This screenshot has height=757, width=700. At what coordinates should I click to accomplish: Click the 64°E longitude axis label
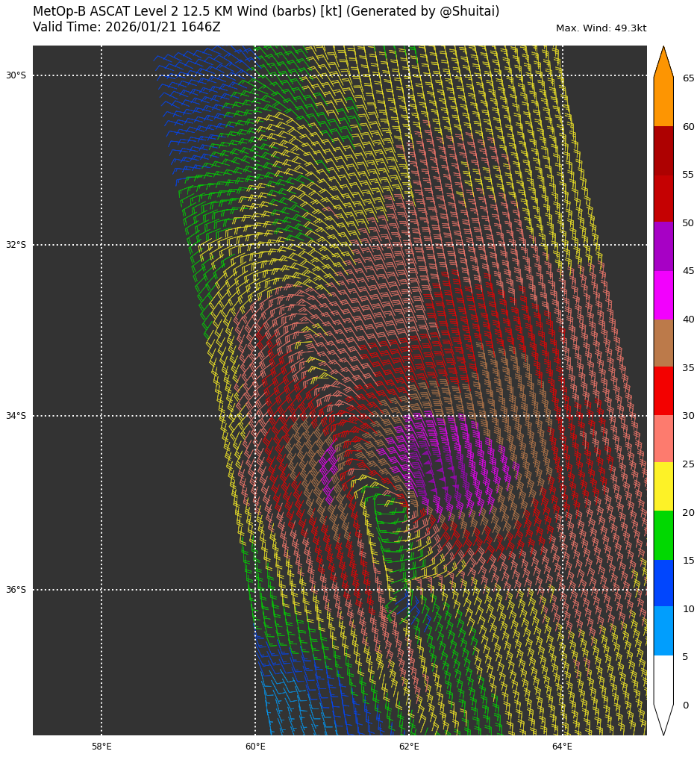point(562,747)
